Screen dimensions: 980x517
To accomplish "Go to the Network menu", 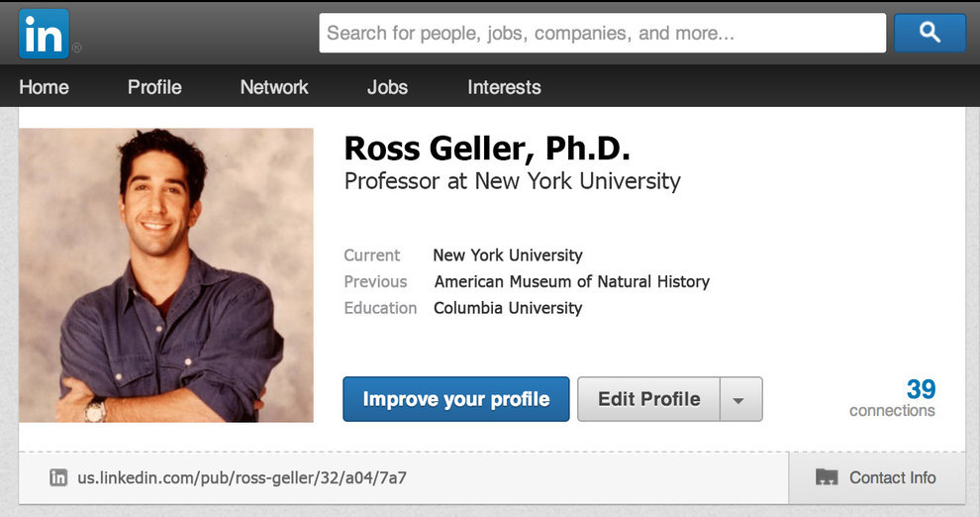I will [x=274, y=87].
